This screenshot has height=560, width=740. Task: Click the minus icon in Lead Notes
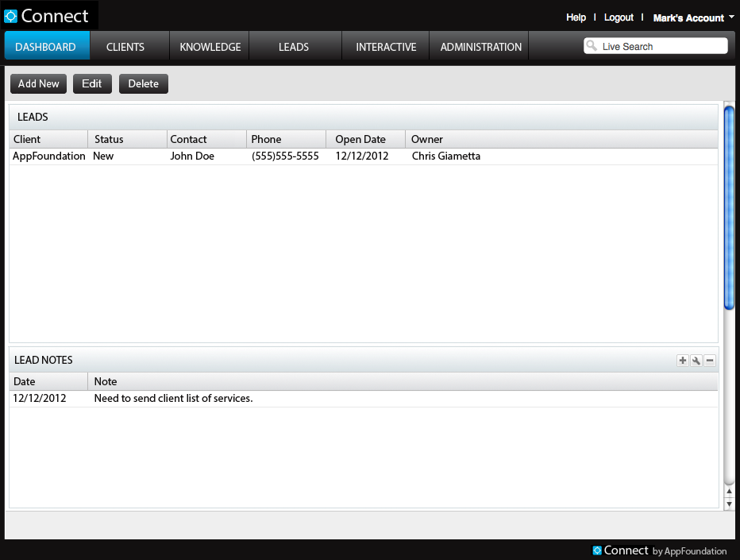(x=710, y=361)
